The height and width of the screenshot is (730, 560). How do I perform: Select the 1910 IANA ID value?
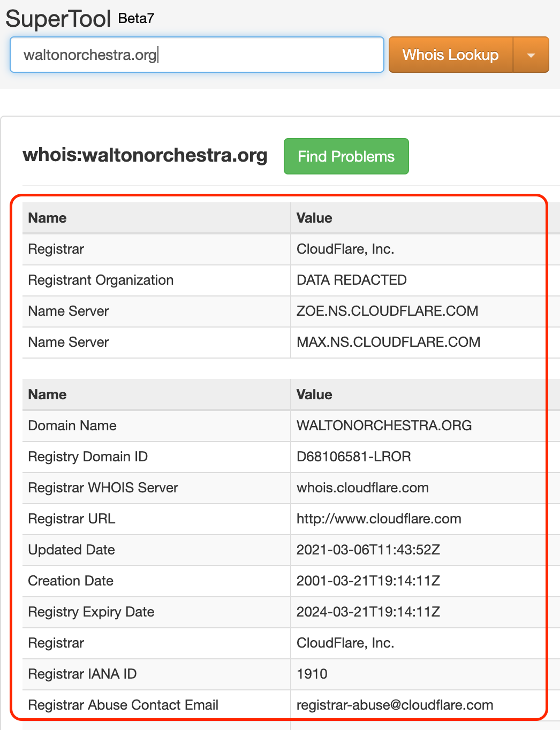tap(312, 674)
